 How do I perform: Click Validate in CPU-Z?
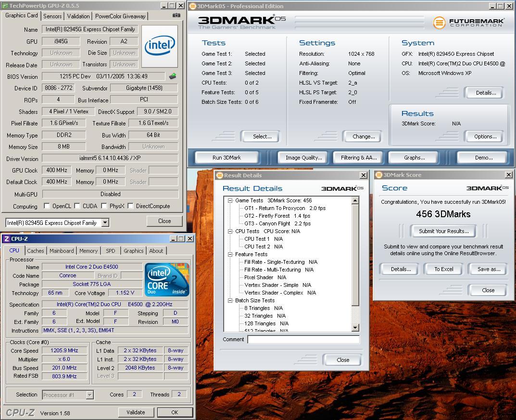136,412
